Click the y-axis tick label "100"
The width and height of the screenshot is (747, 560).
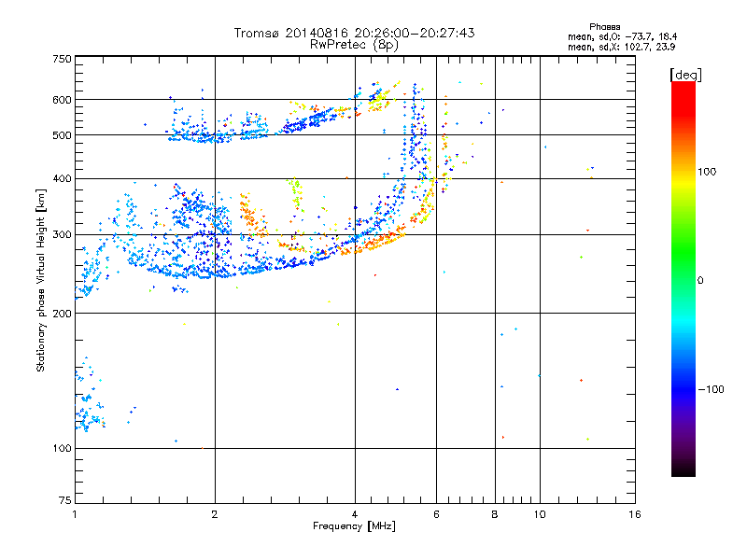[62, 449]
